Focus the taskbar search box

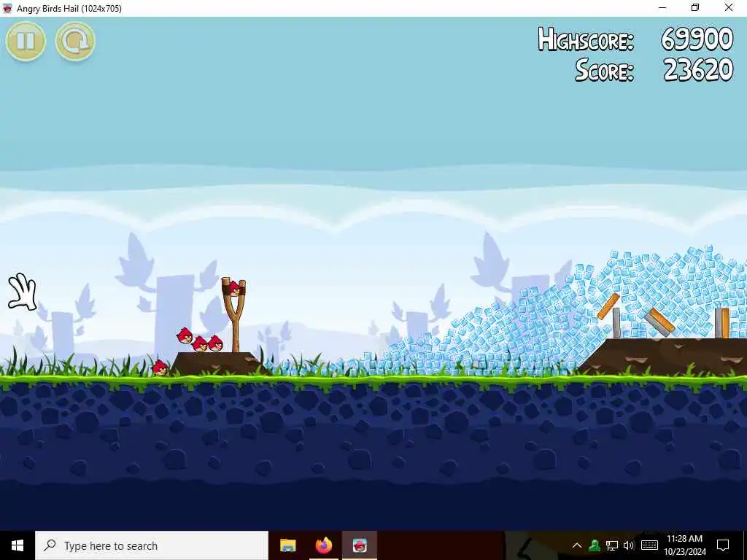[152, 545]
